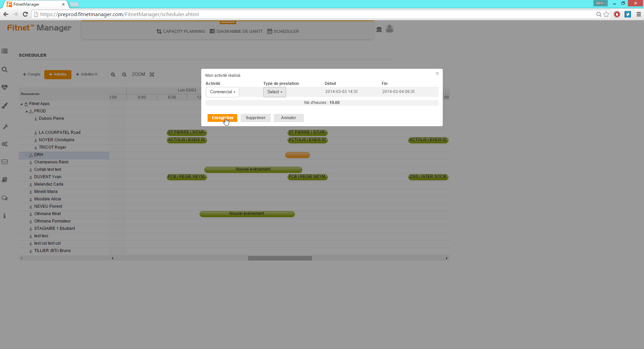Image resolution: width=644 pixels, height=349 pixels.
Task: Open the envelope mail icon in sidebar
Action: point(5,162)
